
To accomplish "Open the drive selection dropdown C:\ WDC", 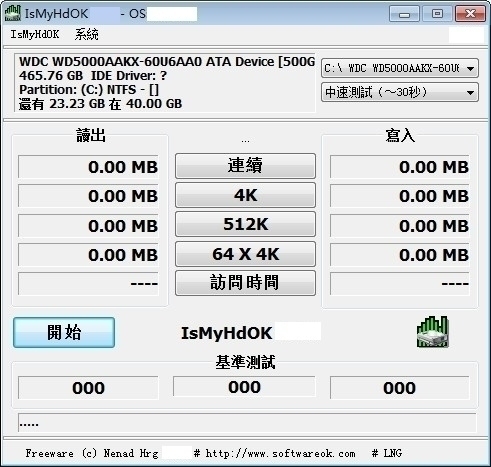I will tap(400, 68).
